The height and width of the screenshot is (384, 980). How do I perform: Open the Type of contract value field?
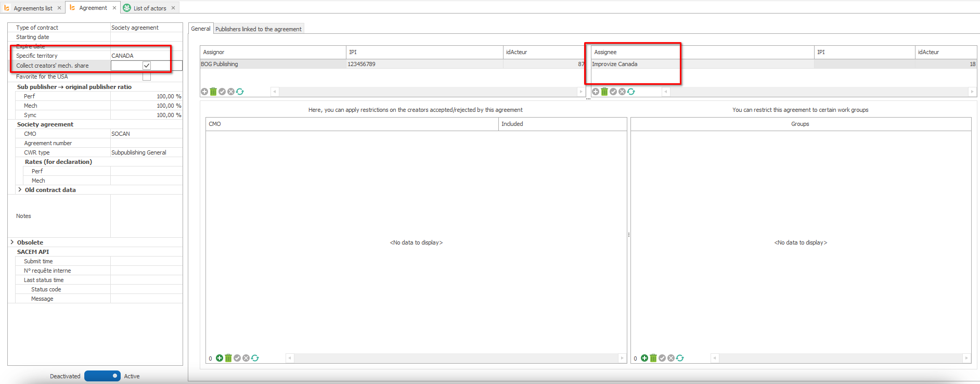(146, 28)
